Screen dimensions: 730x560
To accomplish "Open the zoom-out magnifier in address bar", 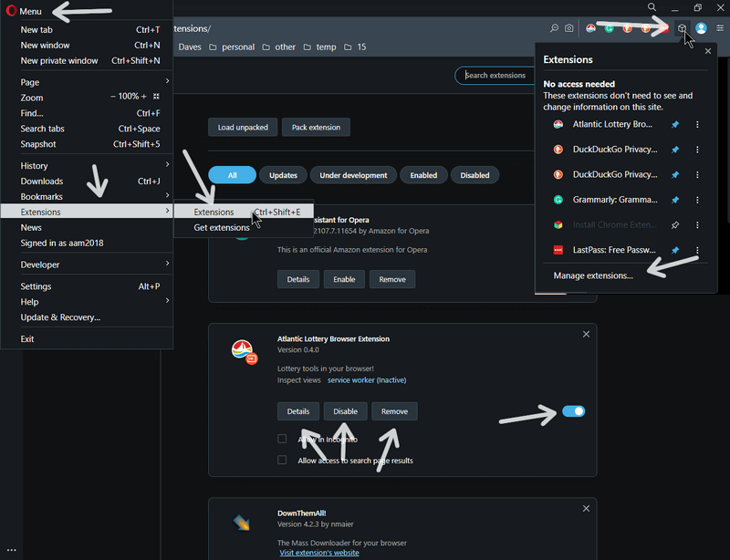I will [554, 28].
